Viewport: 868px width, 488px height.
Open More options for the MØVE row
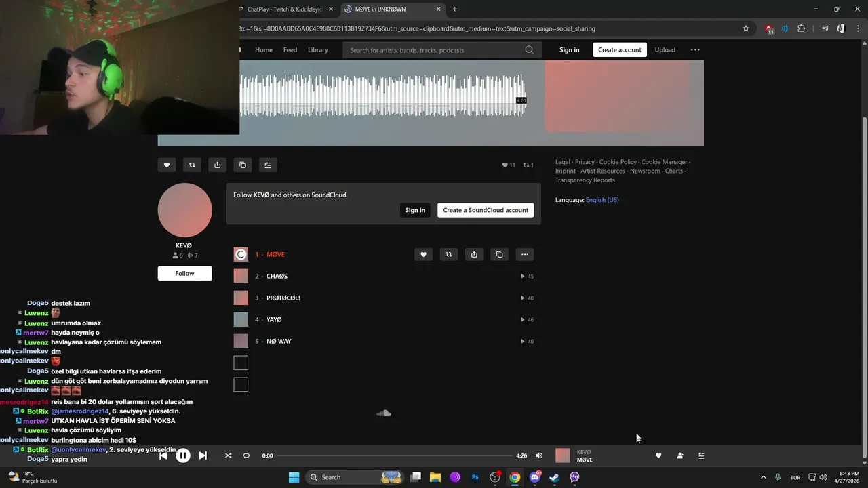[x=525, y=254]
